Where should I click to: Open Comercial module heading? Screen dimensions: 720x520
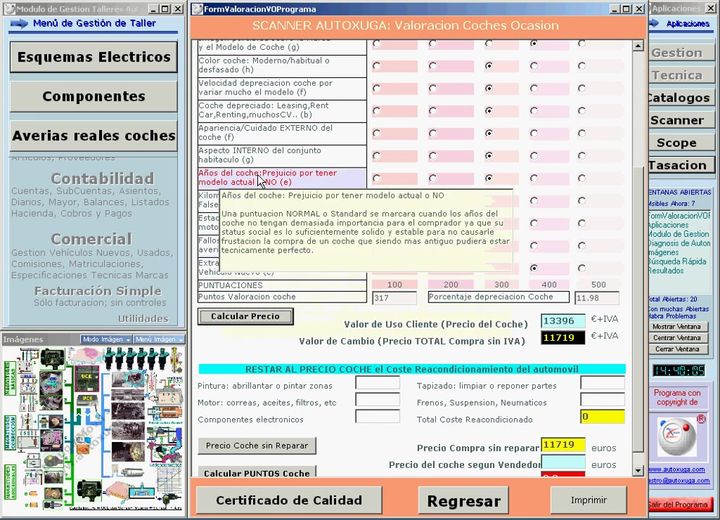click(x=91, y=239)
